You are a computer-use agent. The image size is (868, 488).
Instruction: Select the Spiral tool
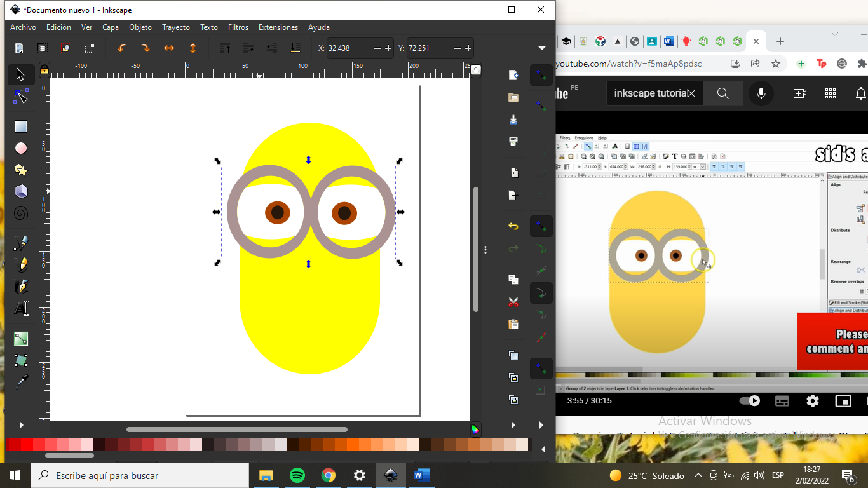[21, 213]
